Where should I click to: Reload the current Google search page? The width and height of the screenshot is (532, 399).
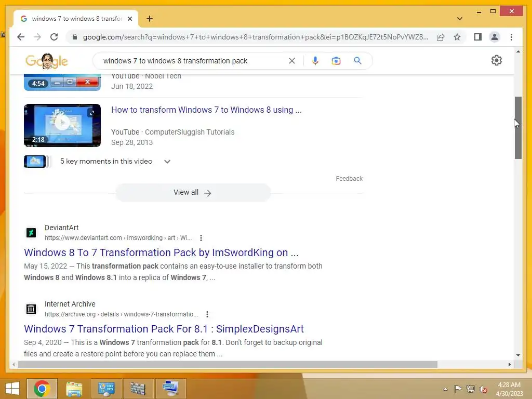point(54,37)
